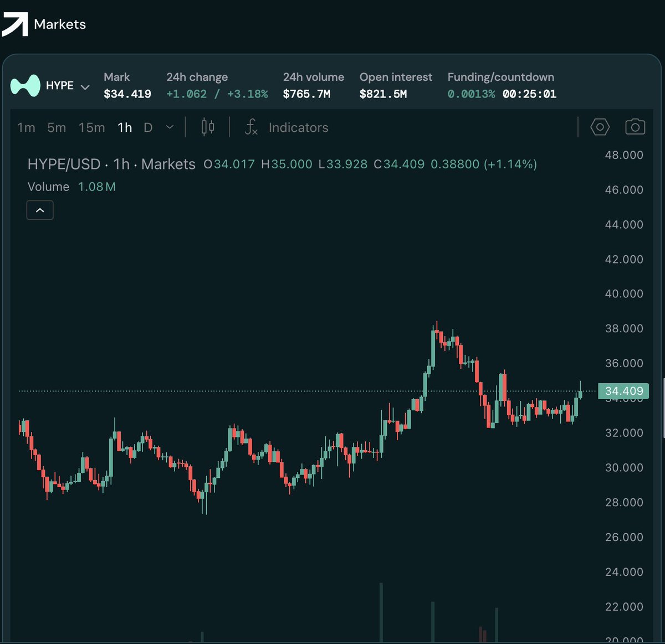
Task: Click the HYPE/USD chart title legend
Action: 111,164
